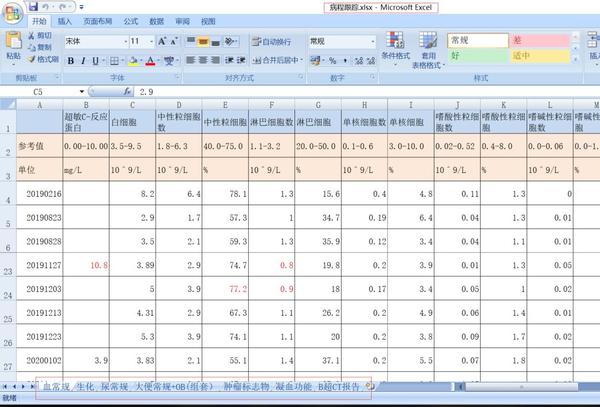The image size is (600, 407).
Task: Open the font name dropdown showing 宋体
Action: point(126,41)
